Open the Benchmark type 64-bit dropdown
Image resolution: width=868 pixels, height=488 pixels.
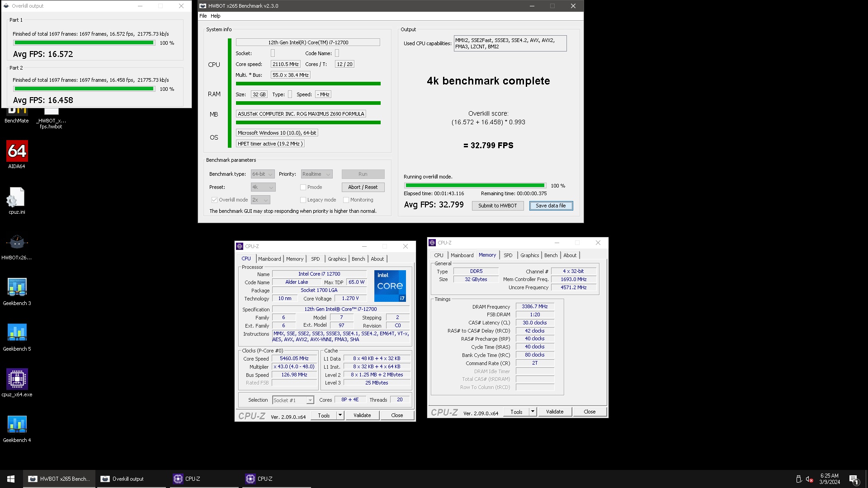263,174
